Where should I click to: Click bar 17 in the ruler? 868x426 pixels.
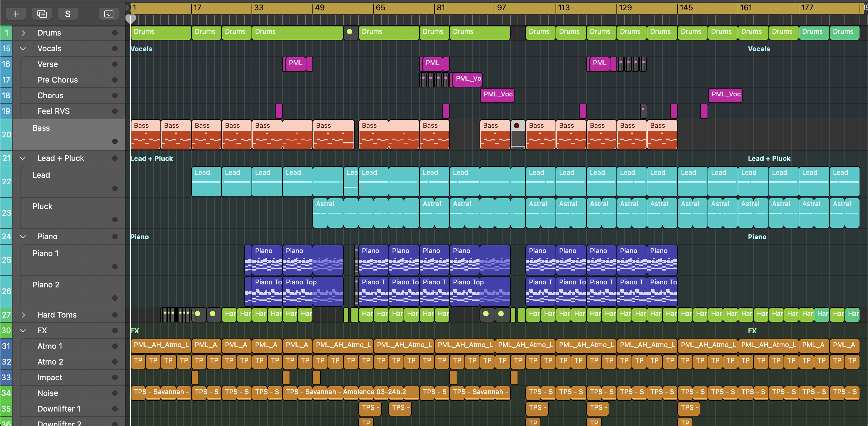(198, 8)
